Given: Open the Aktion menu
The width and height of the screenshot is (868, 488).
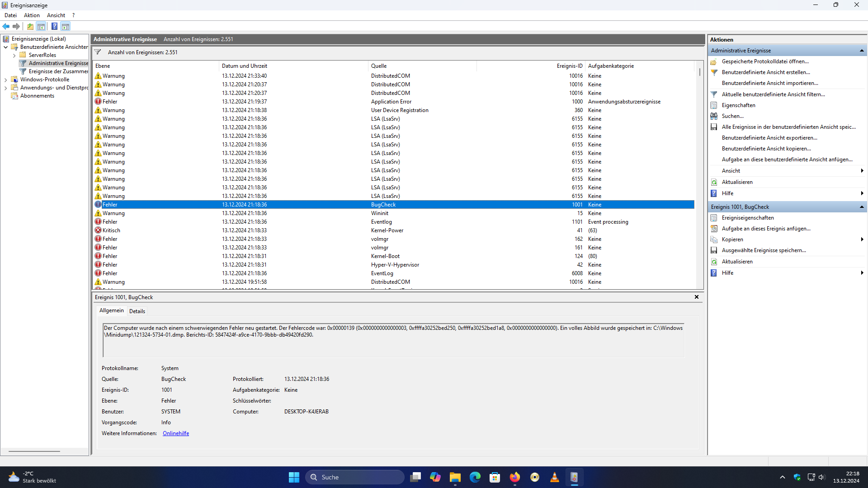Looking at the screenshot, I should coord(32,15).
